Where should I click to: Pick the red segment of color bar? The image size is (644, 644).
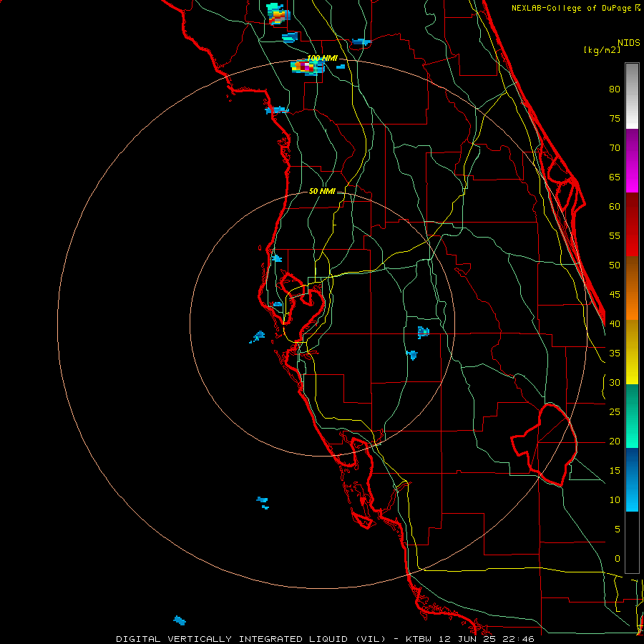(632, 225)
